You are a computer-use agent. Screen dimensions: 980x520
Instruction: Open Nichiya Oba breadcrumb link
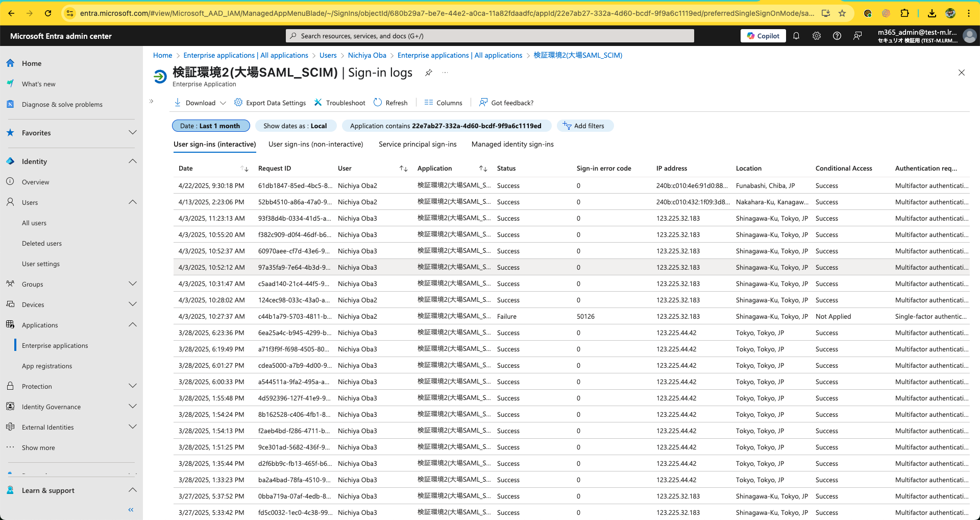pyautogui.click(x=367, y=55)
